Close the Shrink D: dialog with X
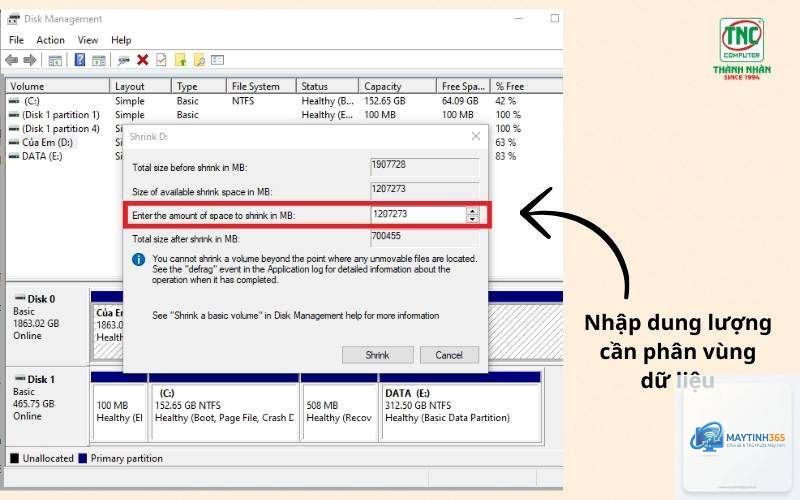 (476, 136)
